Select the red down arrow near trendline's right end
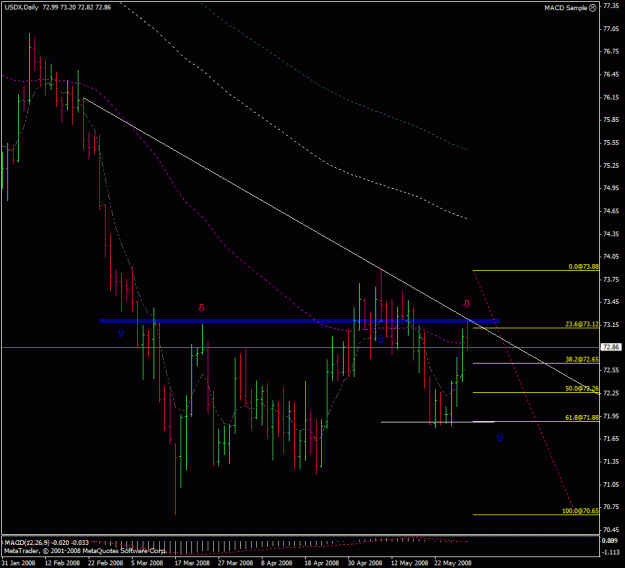The width and height of the screenshot is (625, 568). click(x=466, y=304)
